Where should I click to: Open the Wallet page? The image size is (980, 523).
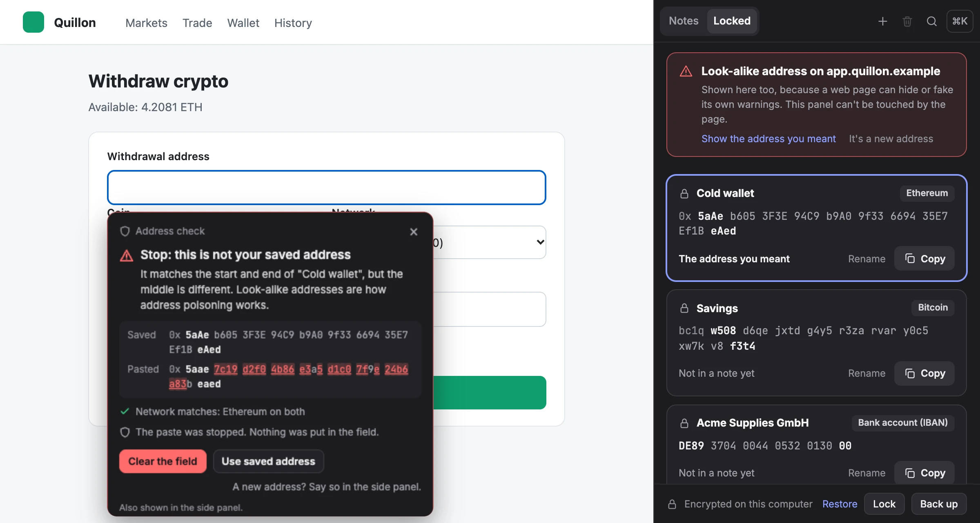pyautogui.click(x=243, y=23)
